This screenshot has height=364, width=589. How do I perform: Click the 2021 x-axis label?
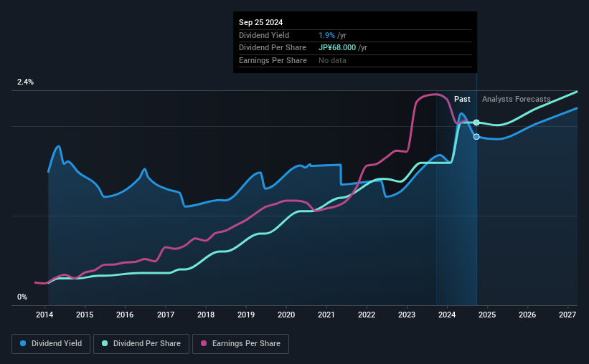pyautogui.click(x=326, y=315)
